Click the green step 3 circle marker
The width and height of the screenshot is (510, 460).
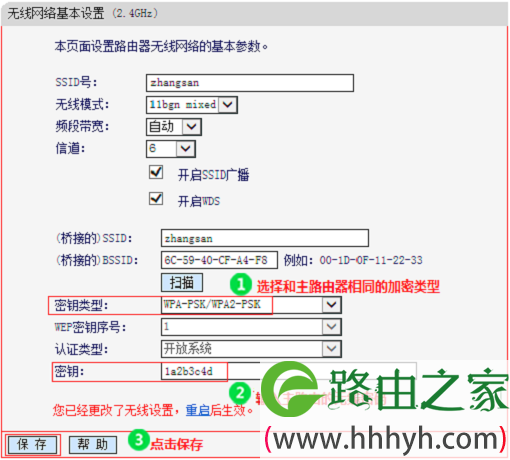138,440
